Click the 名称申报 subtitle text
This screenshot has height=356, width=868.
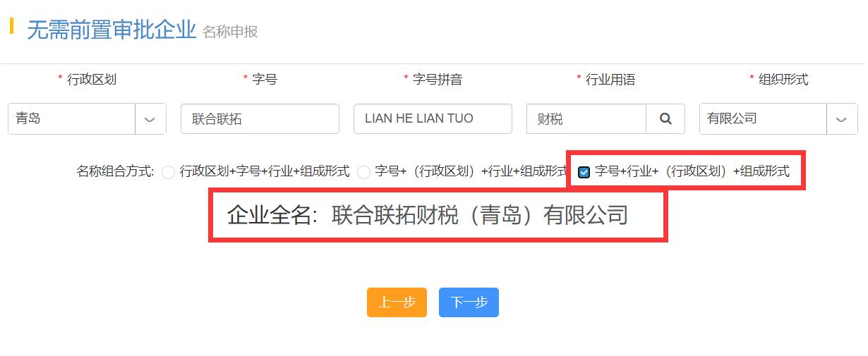[230, 32]
